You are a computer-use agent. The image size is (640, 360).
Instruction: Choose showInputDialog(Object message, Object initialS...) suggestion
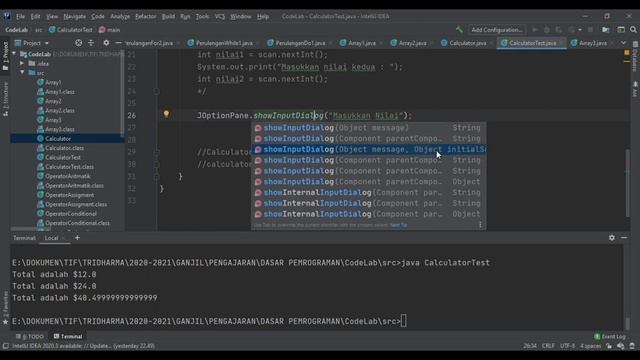click(368, 149)
